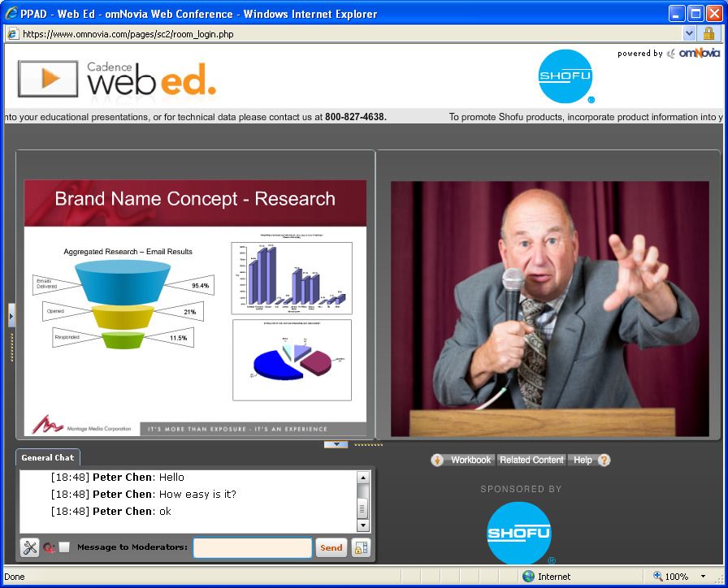
Task: Click inside the moderator message input field
Action: coord(252,547)
